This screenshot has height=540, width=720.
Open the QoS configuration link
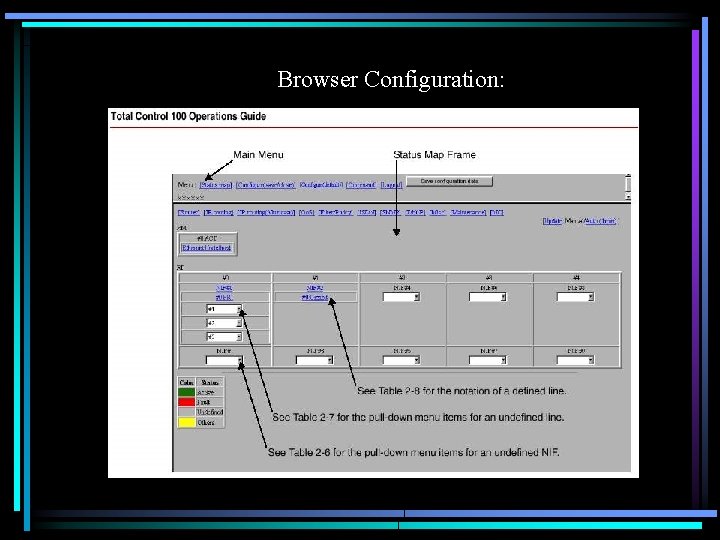point(306,212)
